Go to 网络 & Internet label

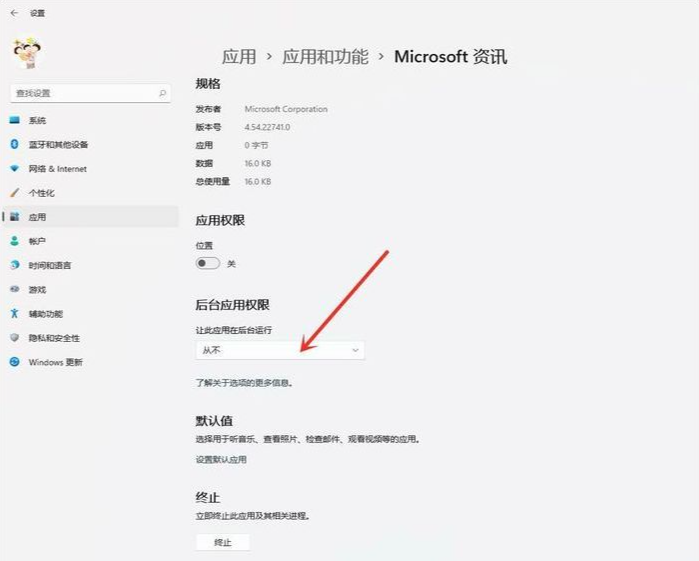pos(58,169)
